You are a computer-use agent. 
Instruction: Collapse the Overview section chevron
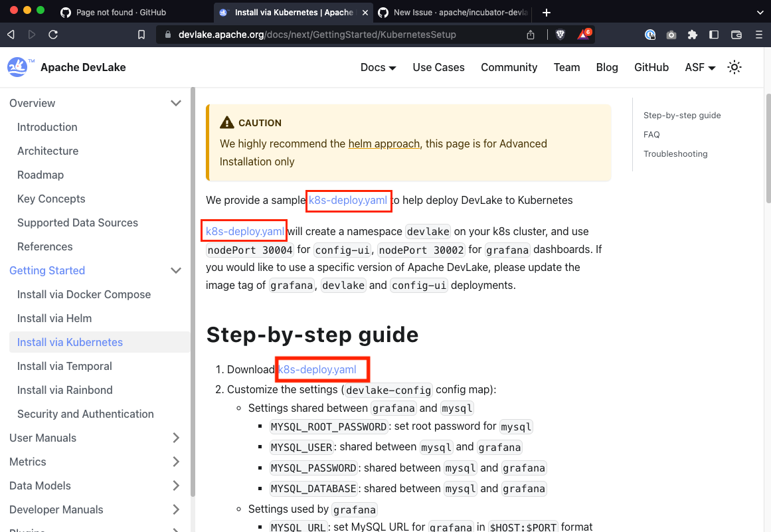[x=175, y=103]
